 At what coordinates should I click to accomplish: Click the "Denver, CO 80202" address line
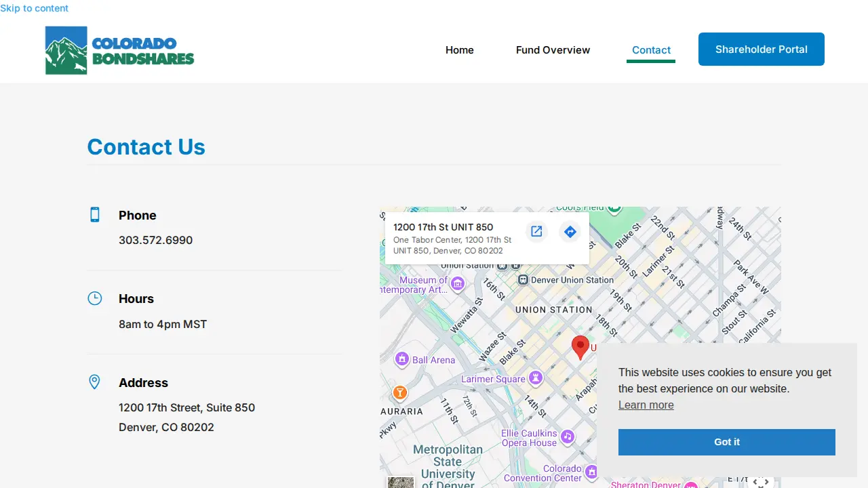click(167, 428)
